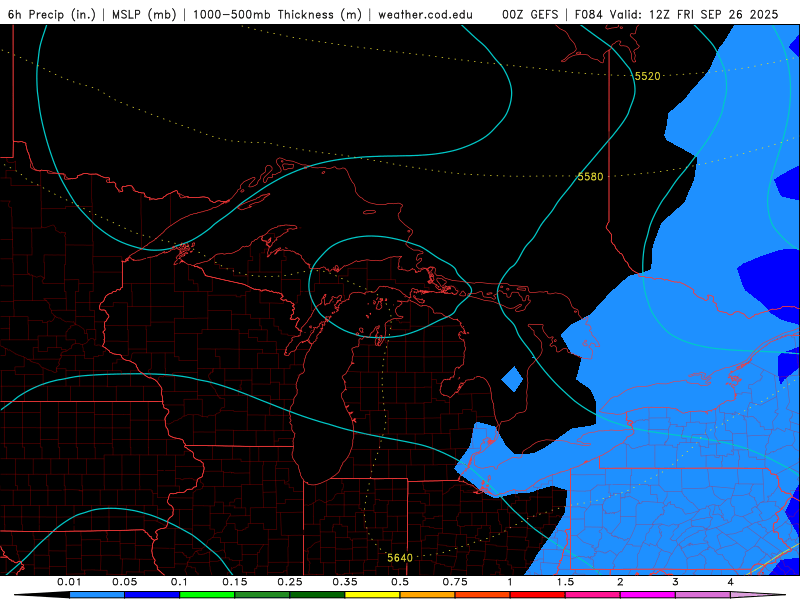Select the yellow 0.35–0.5 legend swatch
Screen dimensions: 800x600
click(x=372, y=595)
